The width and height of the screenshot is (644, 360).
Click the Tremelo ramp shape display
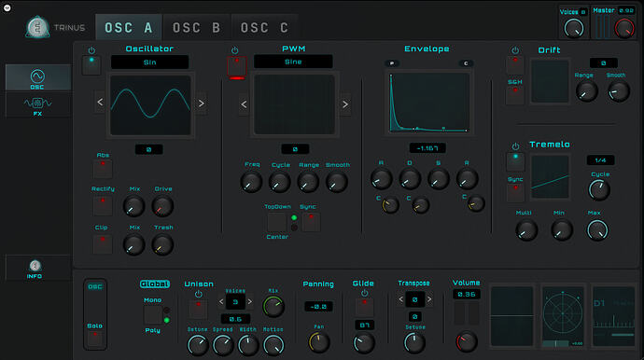click(x=550, y=177)
